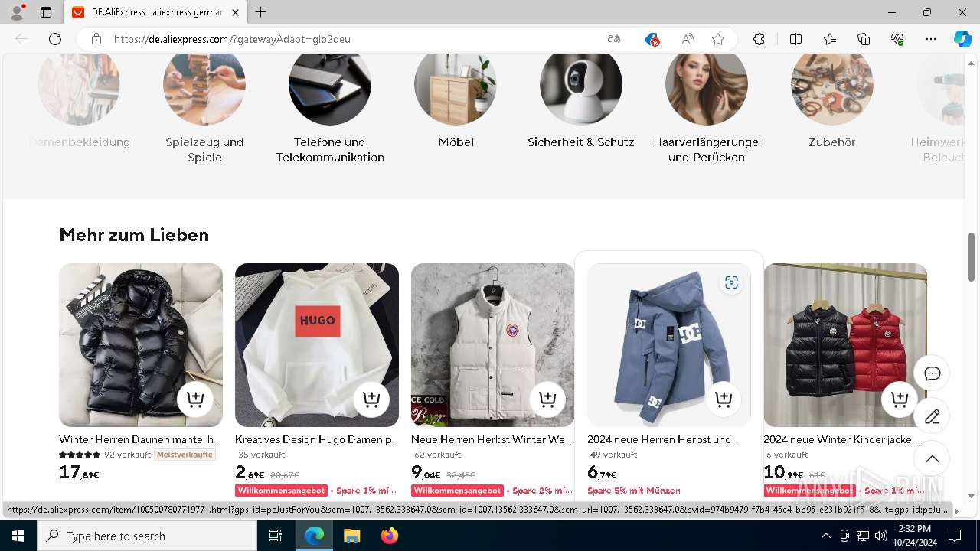Open the chat support bubble
Viewport: 980px width, 551px height.
pyautogui.click(x=932, y=373)
